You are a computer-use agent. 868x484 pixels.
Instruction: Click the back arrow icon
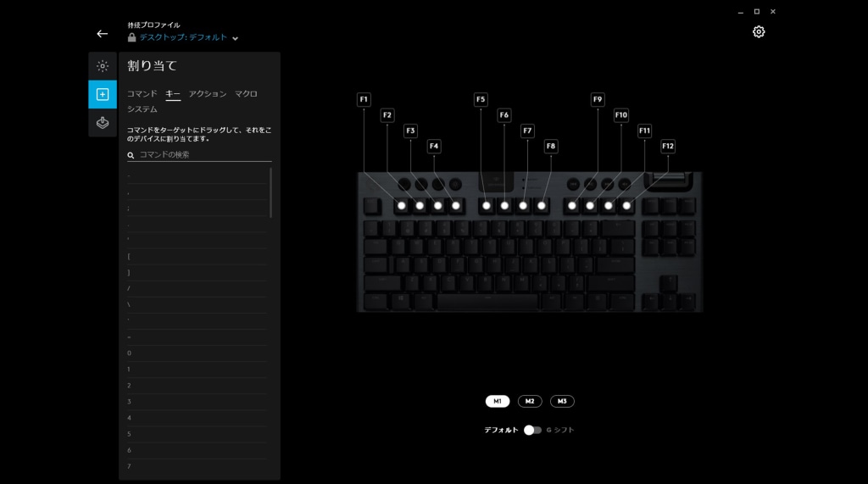tap(102, 34)
